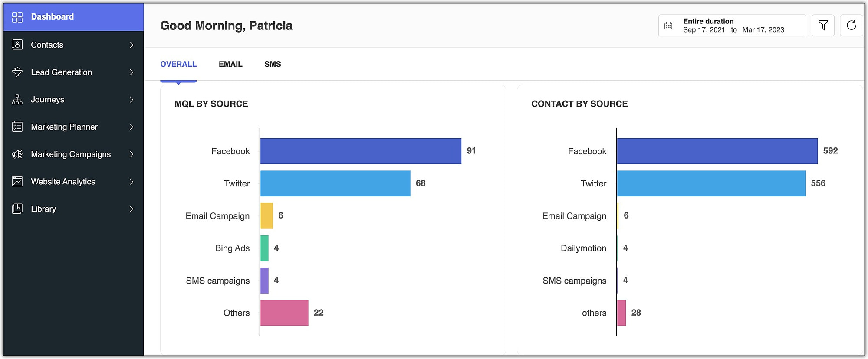Click the Twitter bar in Contact chart
The image size is (868, 359).
[x=711, y=183]
